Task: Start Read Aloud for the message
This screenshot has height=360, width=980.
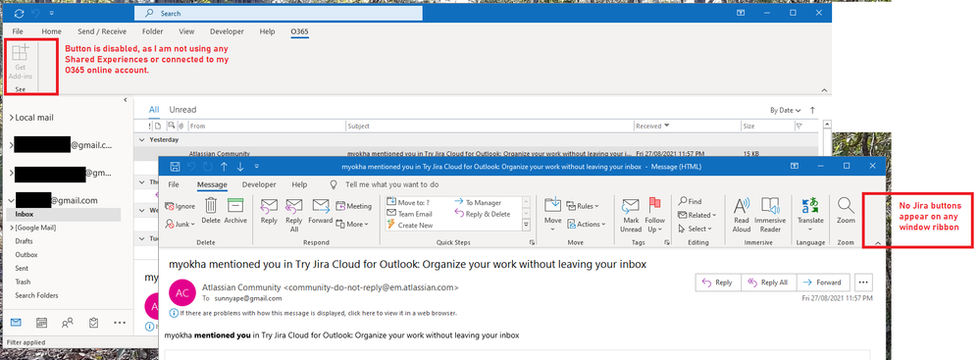Action: click(x=742, y=215)
